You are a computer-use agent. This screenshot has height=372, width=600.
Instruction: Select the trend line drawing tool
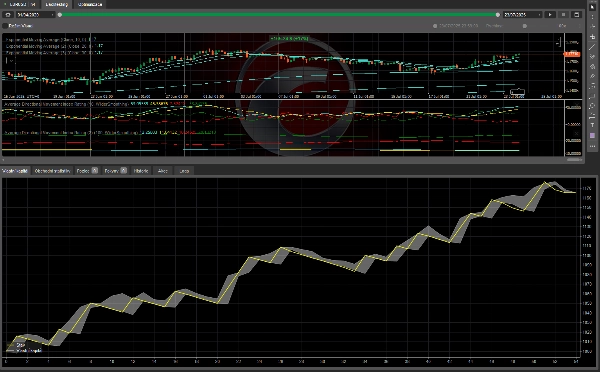[x=592, y=47]
